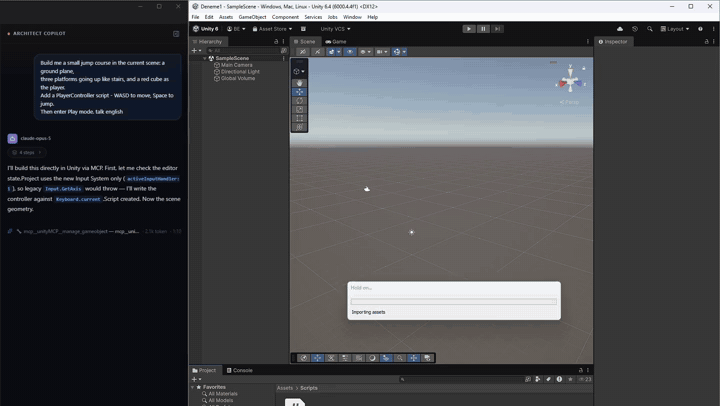Select the Scene tab
This screenshot has height=406, width=720.
click(304, 41)
